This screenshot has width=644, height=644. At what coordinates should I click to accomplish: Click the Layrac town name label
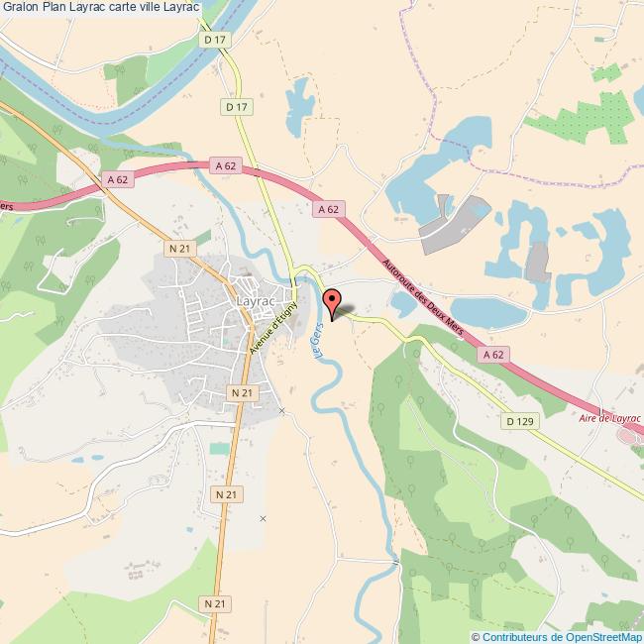click(256, 301)
